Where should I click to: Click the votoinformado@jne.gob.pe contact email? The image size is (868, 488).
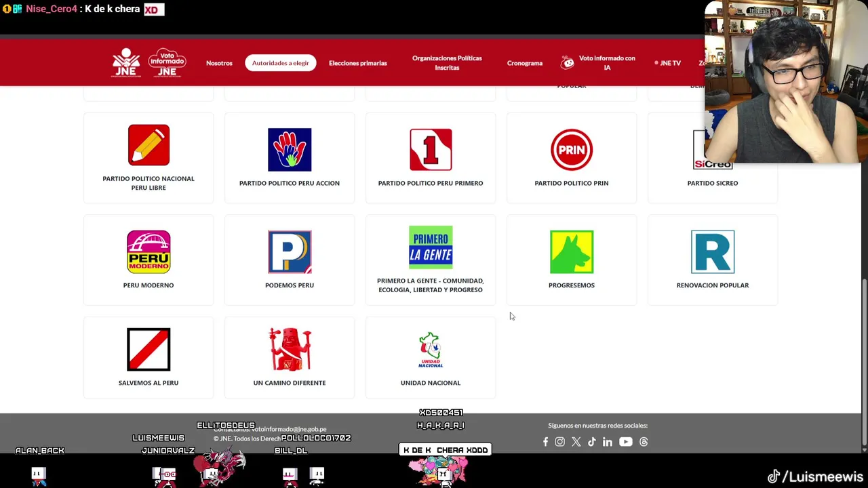tap(290, 429)
